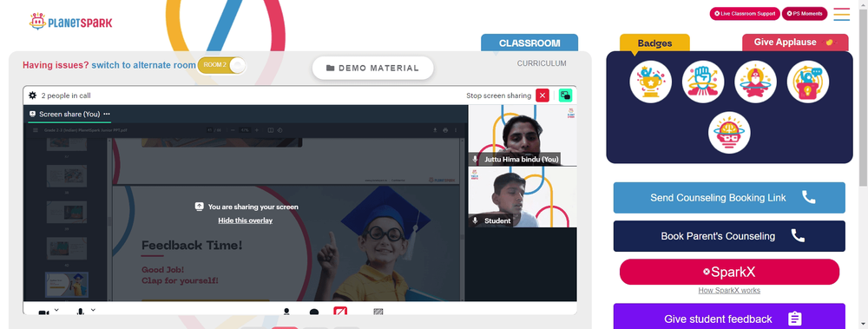Open the SparkX button
The width and height of the screenshot is (868, 329).
click(729, 272)
